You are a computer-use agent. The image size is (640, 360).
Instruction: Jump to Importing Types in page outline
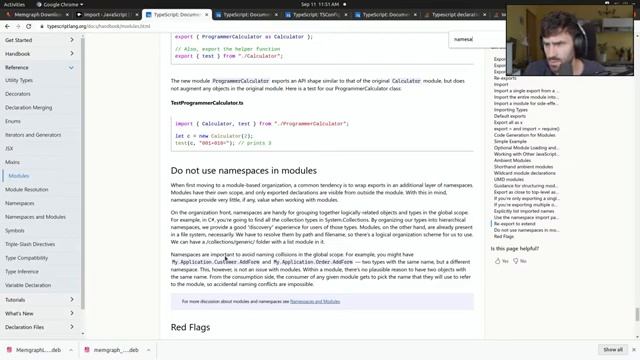[x=511, y=110]
